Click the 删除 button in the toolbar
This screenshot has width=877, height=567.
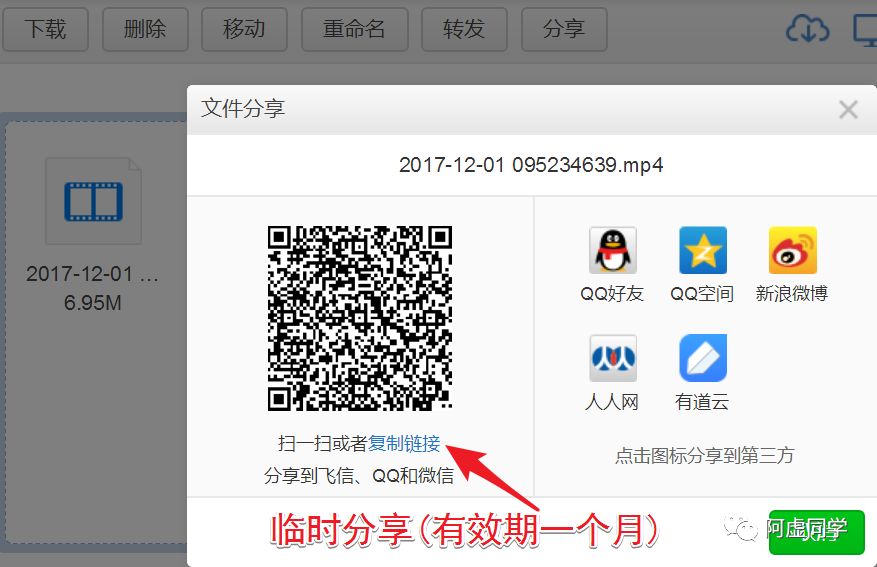[145, 29]
